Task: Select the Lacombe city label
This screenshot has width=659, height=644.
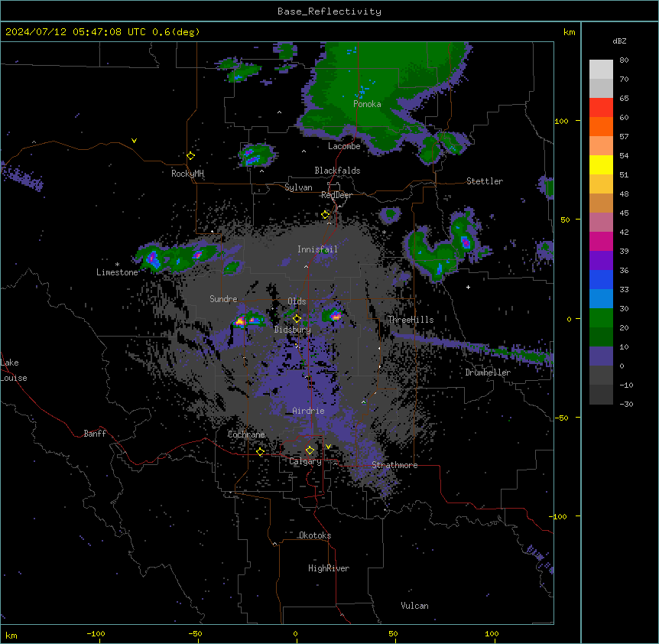Action: tap(344, 146)
